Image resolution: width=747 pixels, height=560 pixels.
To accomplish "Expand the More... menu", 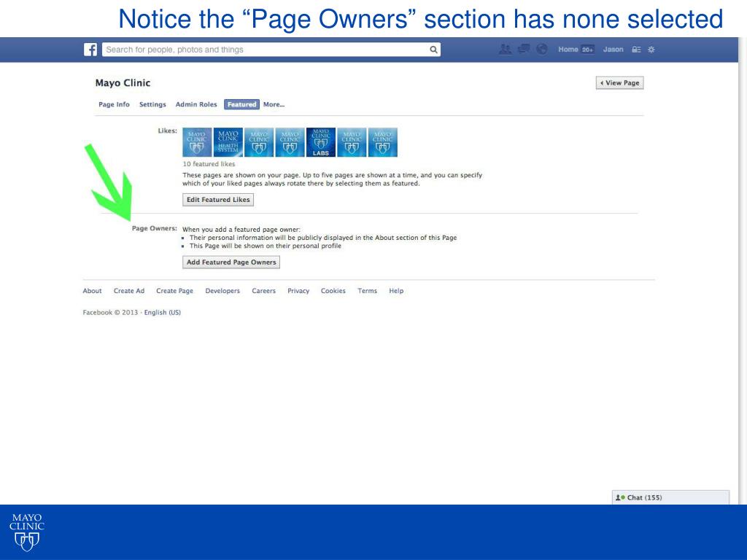I will coord(274,104).
